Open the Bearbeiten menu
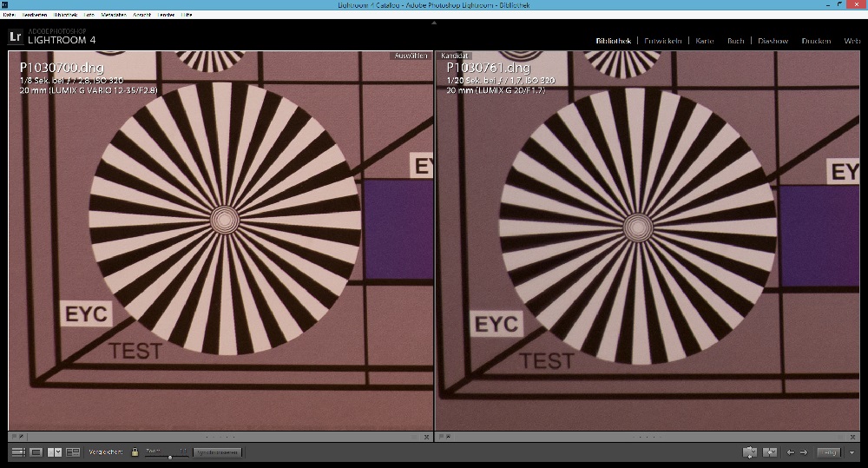 click(35, 15)
